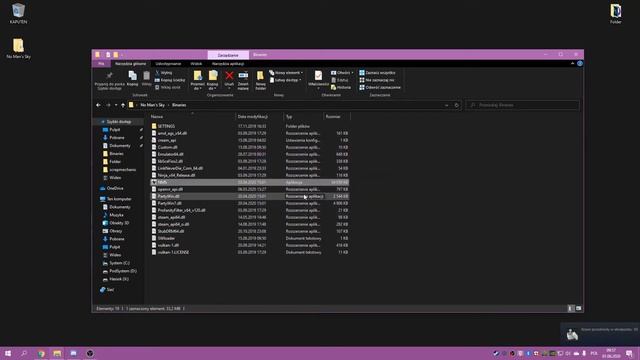Click No Man's Sky in the address breadcrumb
This screenshot has height=360, width=640.
[152, 105]
